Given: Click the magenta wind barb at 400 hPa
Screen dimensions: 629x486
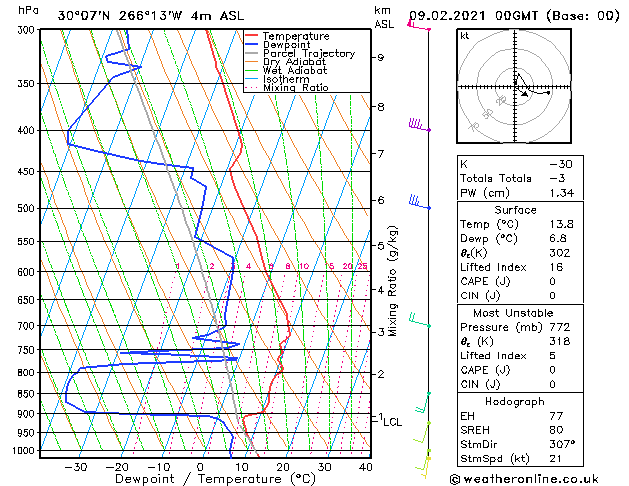Looking at the screenshot, I should pyautogui.click(x=419, y=125).
